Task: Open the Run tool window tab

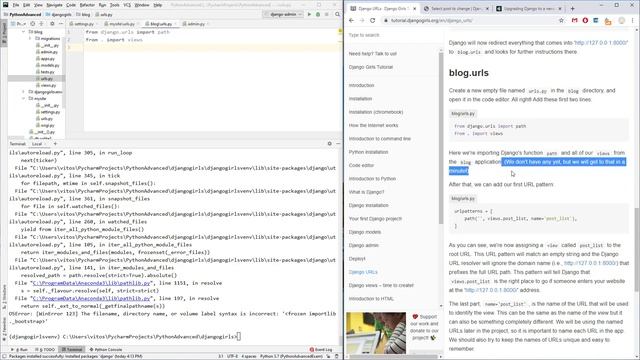Action: pos(20,350)
